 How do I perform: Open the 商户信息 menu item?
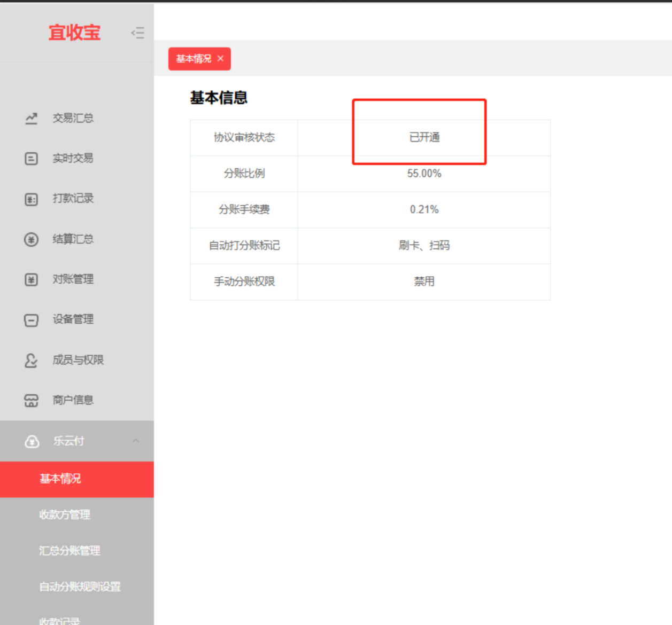(x=77, y=400)
